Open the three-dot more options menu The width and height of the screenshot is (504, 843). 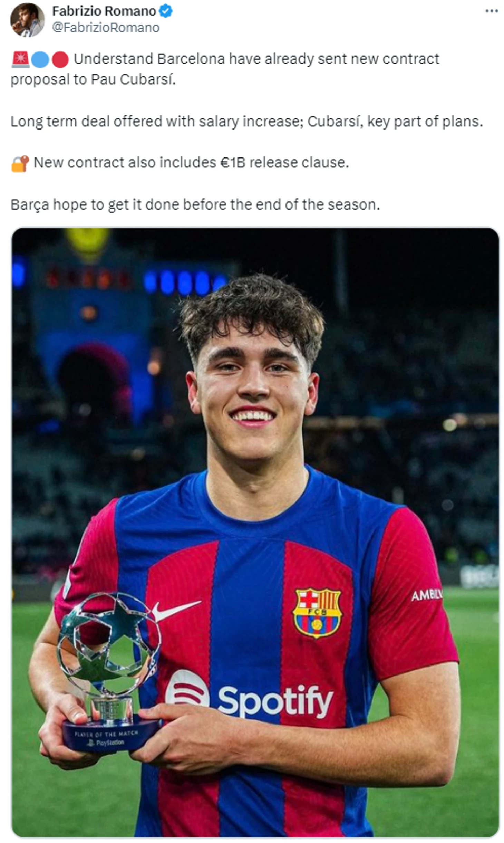[x=491, y=11]
